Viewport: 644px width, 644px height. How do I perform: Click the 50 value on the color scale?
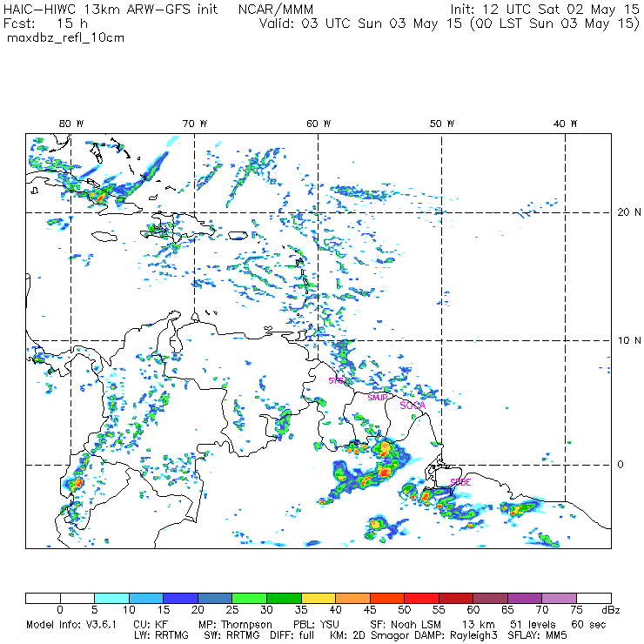[405, 610]
